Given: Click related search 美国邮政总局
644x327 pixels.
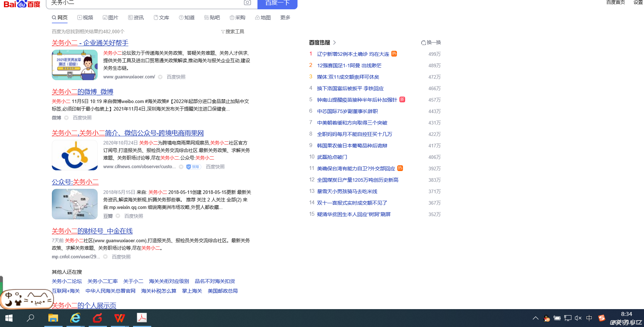Looking at the screenshot, I should [x=223, y=291].
